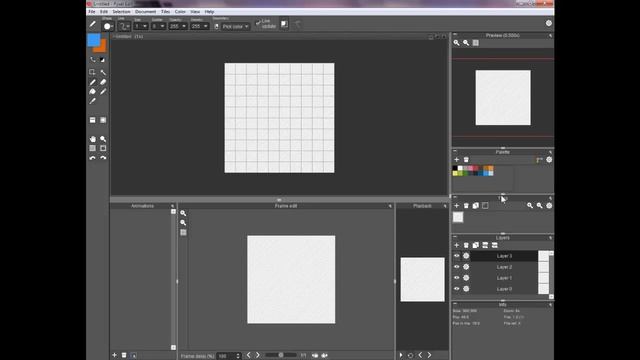
Task: Open the density 255 dropdown
Action: point(200,26)
